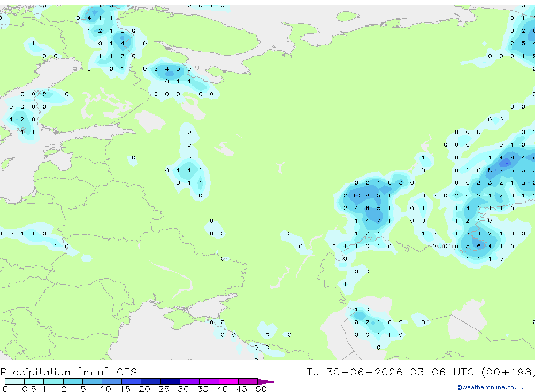This screenshot has height=392, width=535.
Task: Click the "Tu" weekday label
Action: (x=312, y=372)
